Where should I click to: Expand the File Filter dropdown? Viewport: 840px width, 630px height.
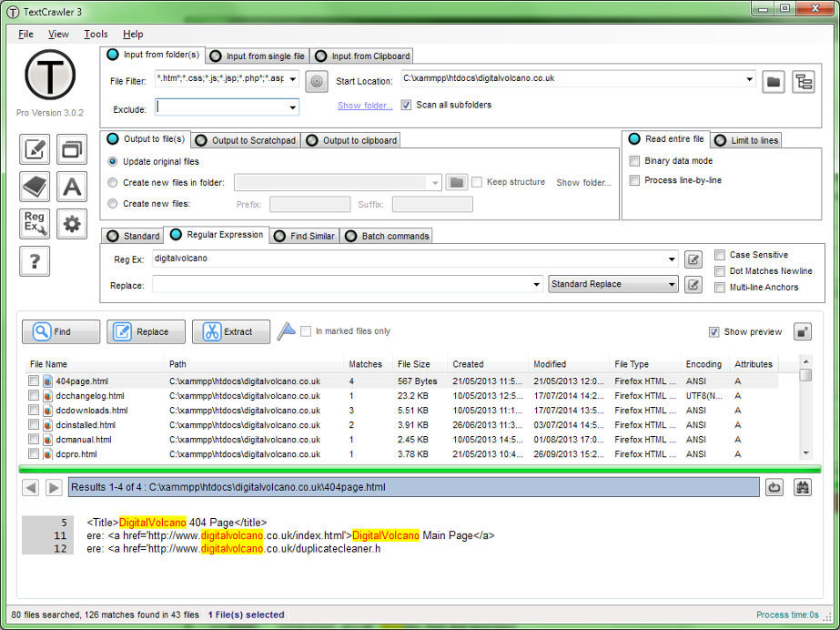point(293,79)
